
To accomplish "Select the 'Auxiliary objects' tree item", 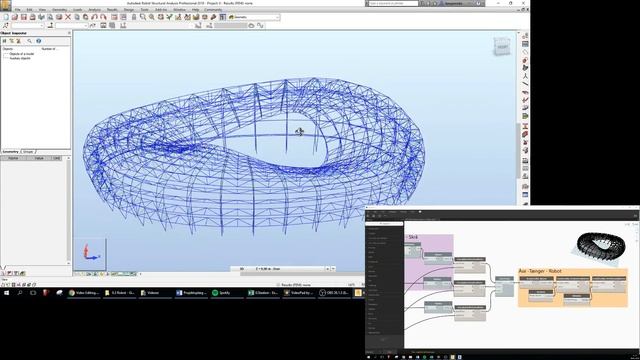I will pyautogui.click(x=20, y=58).
